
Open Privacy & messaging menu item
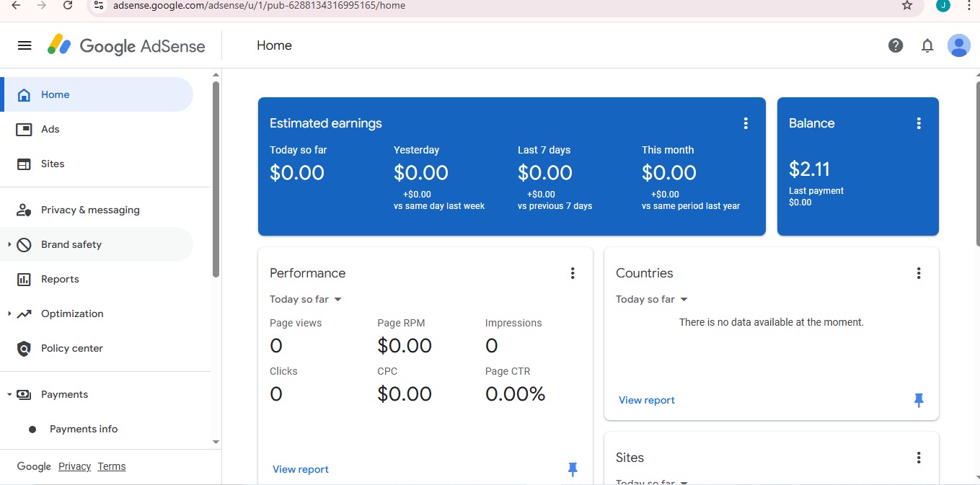pos(97,210)
